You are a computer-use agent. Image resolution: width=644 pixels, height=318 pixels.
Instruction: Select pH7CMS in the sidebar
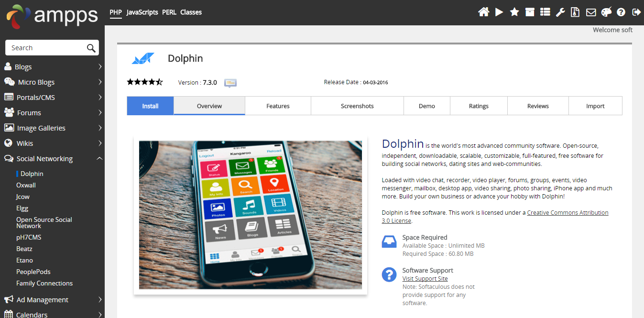(29, 237)
